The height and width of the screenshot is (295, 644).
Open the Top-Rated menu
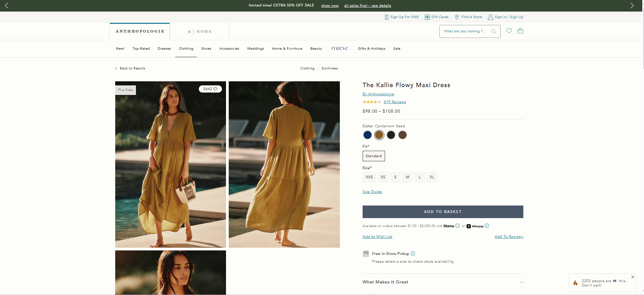click(x=141, y=49)
